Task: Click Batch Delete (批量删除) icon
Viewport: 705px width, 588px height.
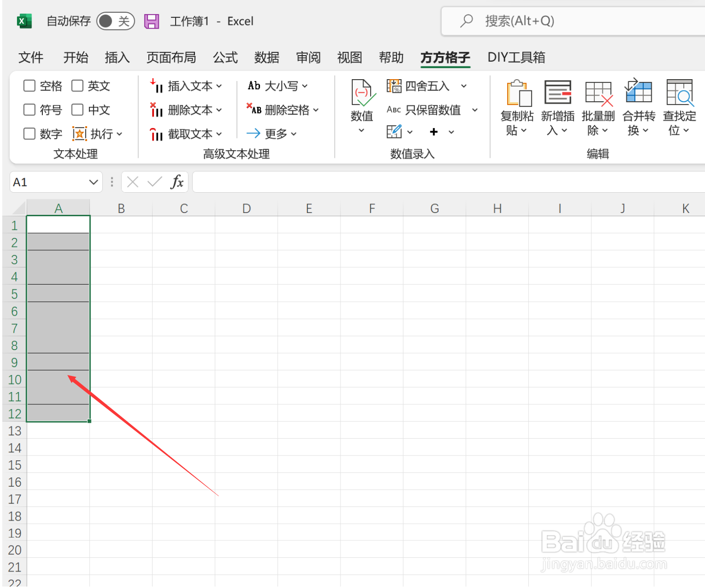Action: tap(599, 93)
